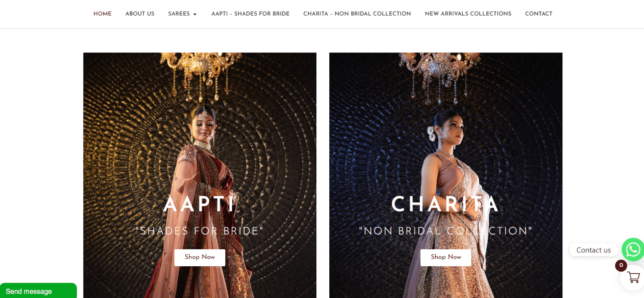Open the SAREES menu
The image size is (644, 298).
[x=182, y=14]
